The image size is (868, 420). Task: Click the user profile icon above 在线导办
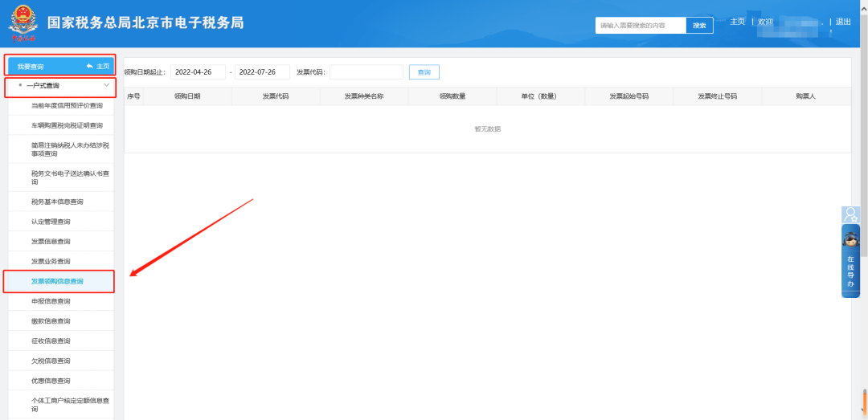pos(850,214)
